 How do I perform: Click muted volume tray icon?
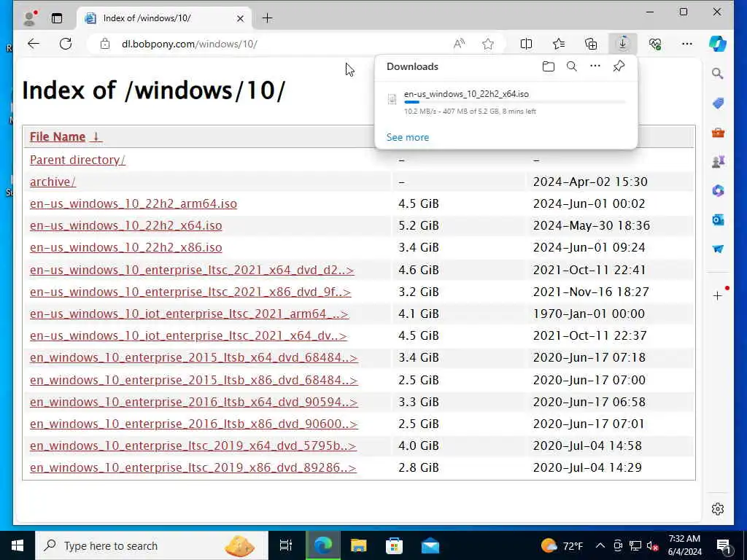pos(653,545)
